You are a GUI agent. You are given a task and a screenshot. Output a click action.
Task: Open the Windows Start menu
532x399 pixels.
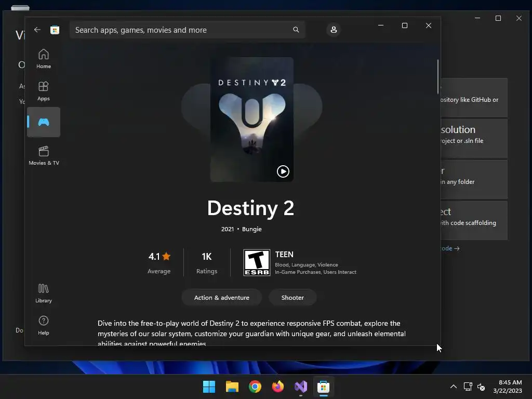pos(209,387)
